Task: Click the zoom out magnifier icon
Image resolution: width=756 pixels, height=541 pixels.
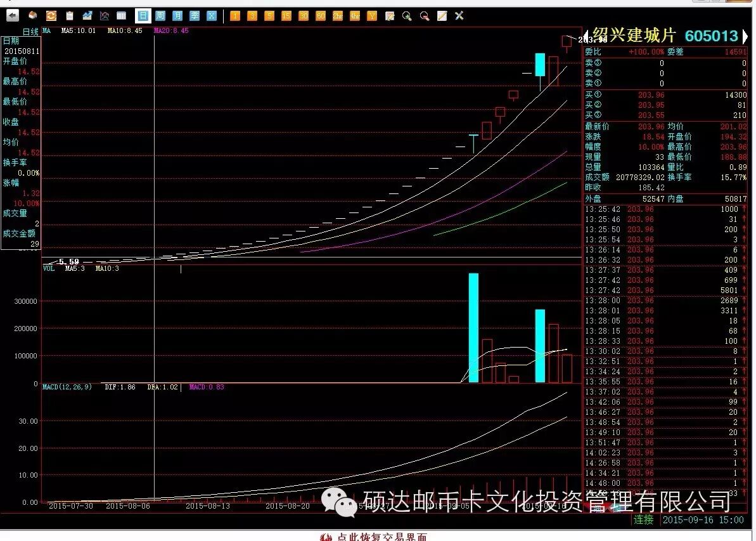Action: (425, 16)
